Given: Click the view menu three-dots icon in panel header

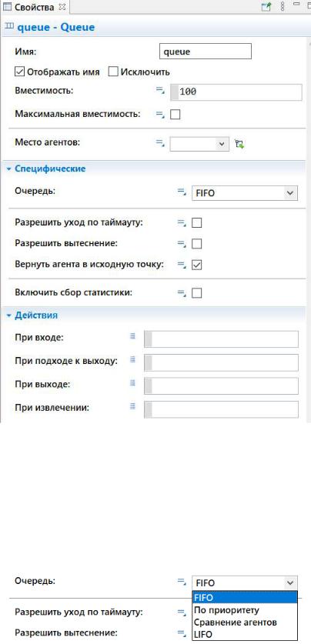Looking at the screenshot, I should [x=283, y=7].
